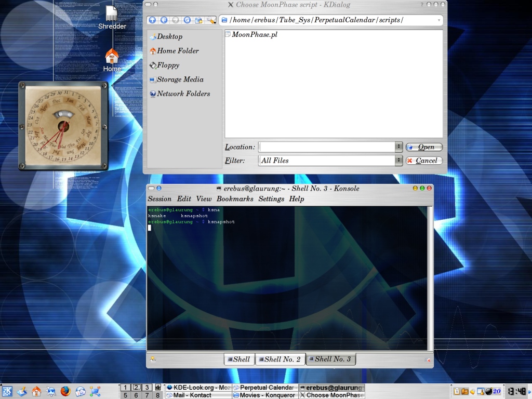Select the MoonPhase.pl file
This screenshot has width=532, height=399.
pyautogui.click(x=251, y=34)
